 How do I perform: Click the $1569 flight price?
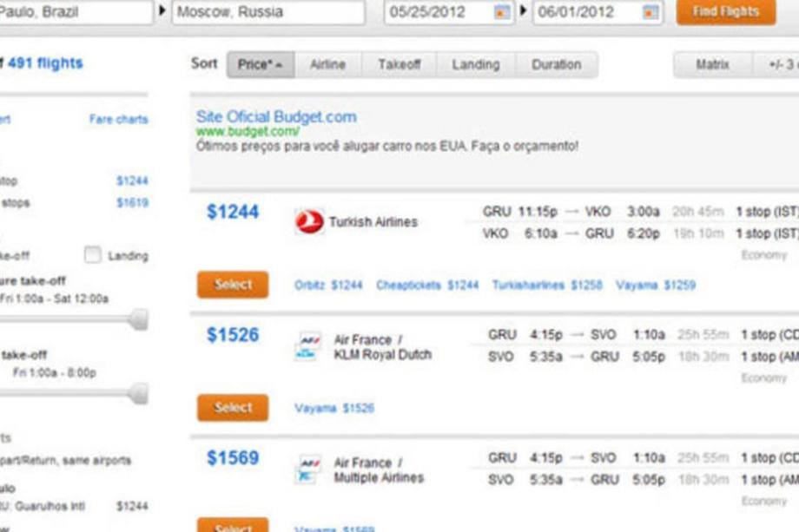pyautogui.click(x=233, y=458)
